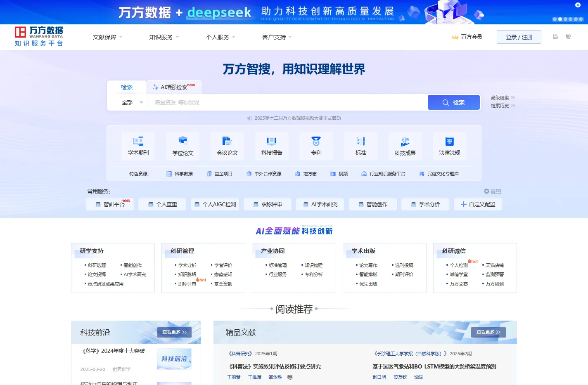Switch to traditional Chinese 繁
Screen dimensions: 588x385
point(568,37)
